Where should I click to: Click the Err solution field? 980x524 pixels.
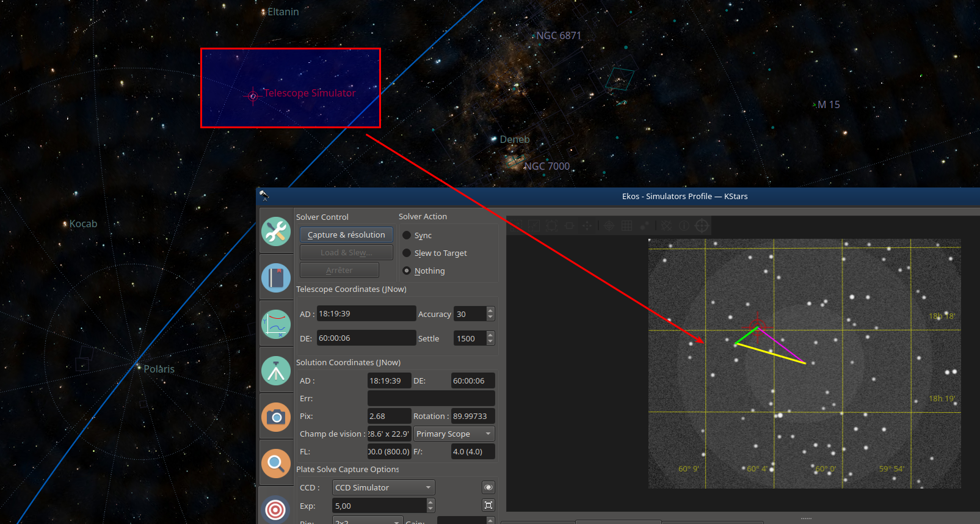[x=431, y=398]
